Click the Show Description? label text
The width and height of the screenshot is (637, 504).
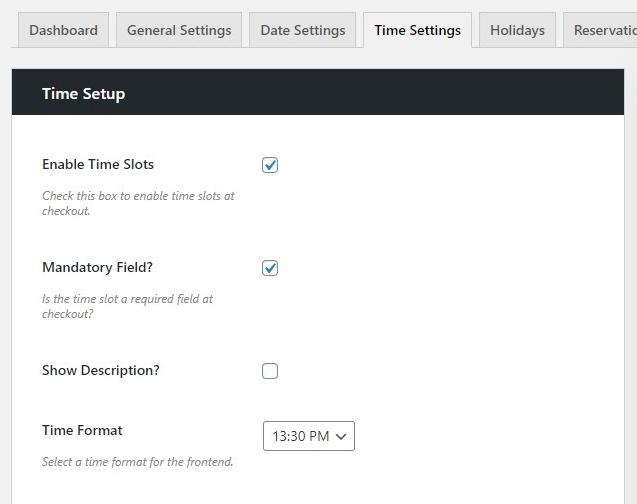tap(101, 370)
